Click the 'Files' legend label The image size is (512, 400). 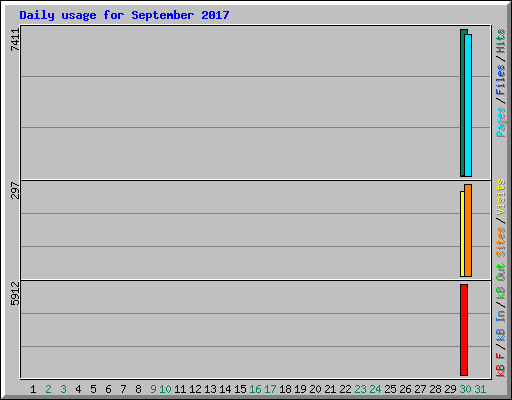point(500,80)
